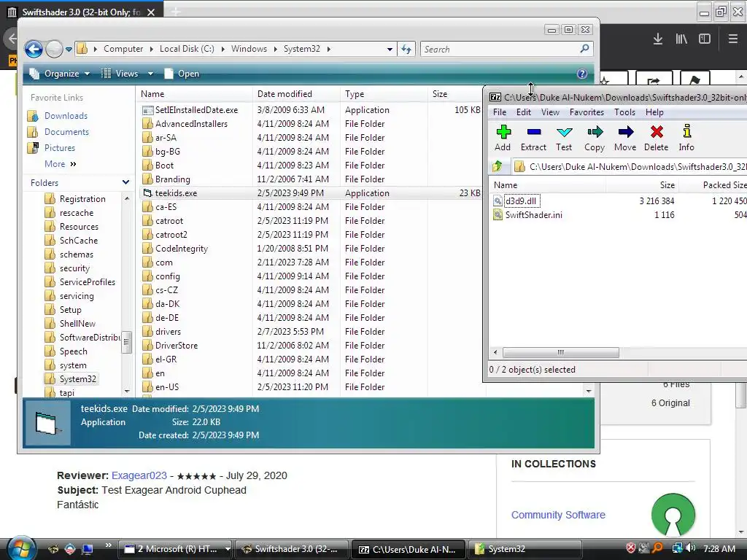Switch to System32 taskbar button
Viewport: 747px width, 560px height.
525,549
